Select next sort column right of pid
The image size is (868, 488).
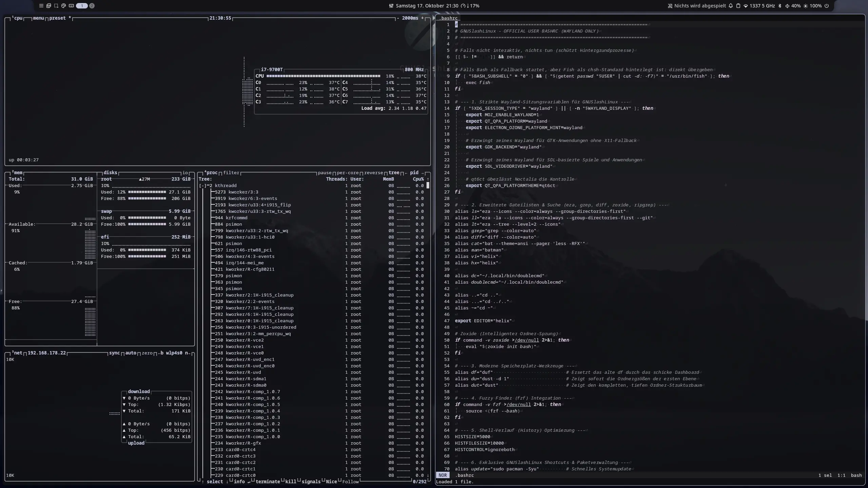click(x=422, y=173)
